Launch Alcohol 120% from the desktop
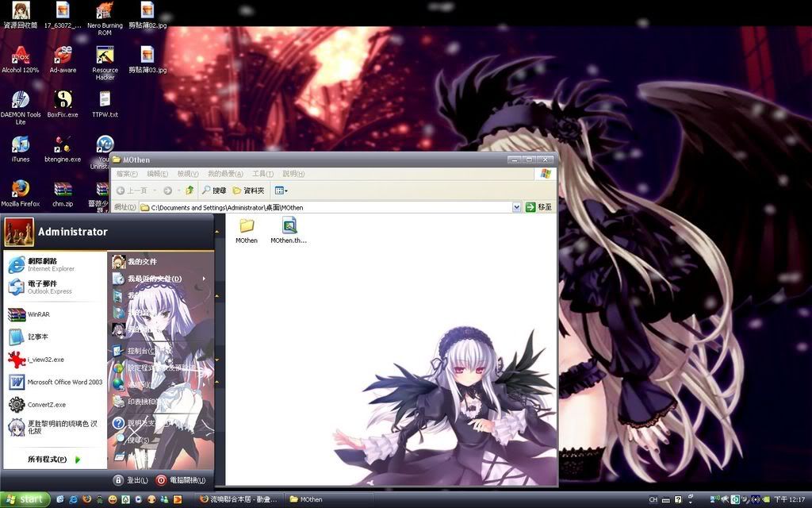 click(20, 60)
